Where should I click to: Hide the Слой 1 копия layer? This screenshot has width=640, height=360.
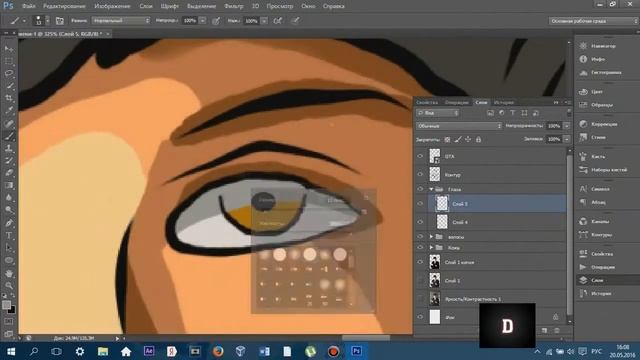(x=420, y=262)
